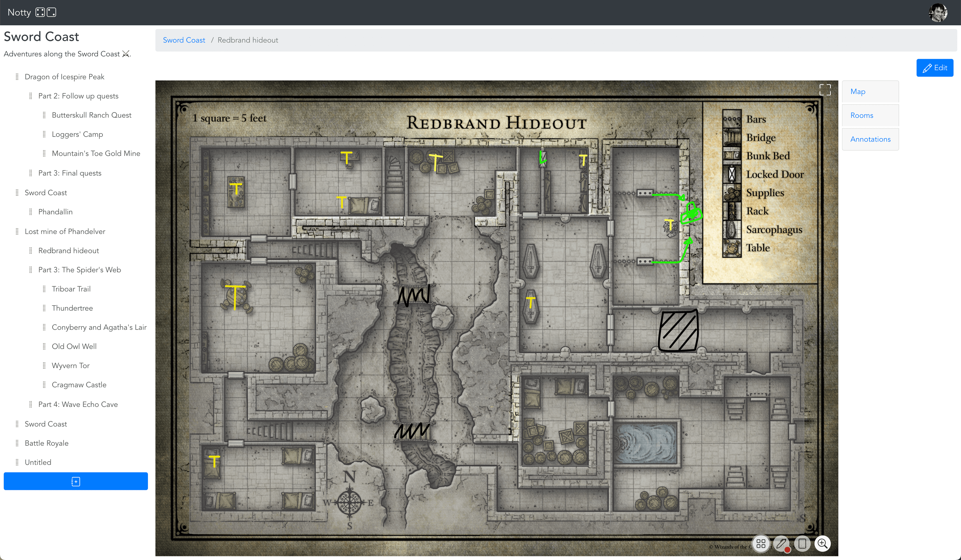Open the Old Owl Well page
Image resolution: width=961 pixels, height=560 pixels.
point(74,347)
